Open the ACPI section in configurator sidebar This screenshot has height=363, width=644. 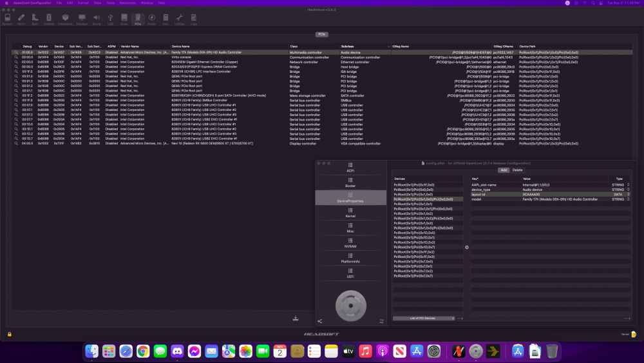[350, 168]
